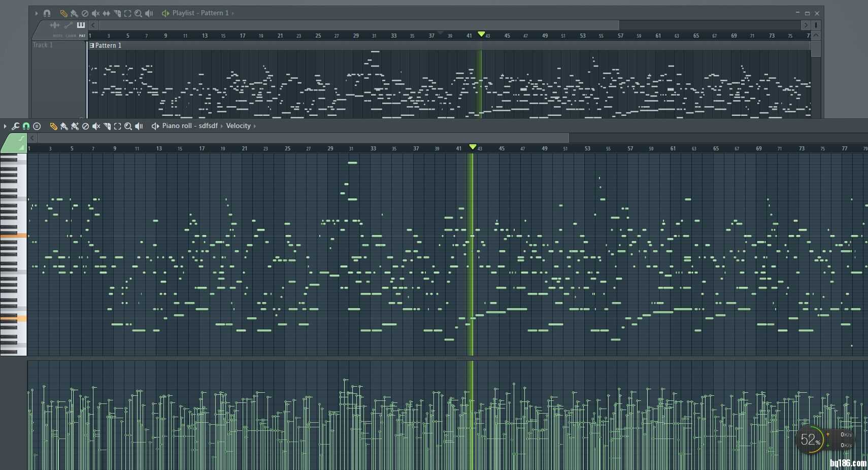Click Playlist horizontal scrollbar thumb
The width and height of the screenshot is (868, 470).
click(358, 25)
